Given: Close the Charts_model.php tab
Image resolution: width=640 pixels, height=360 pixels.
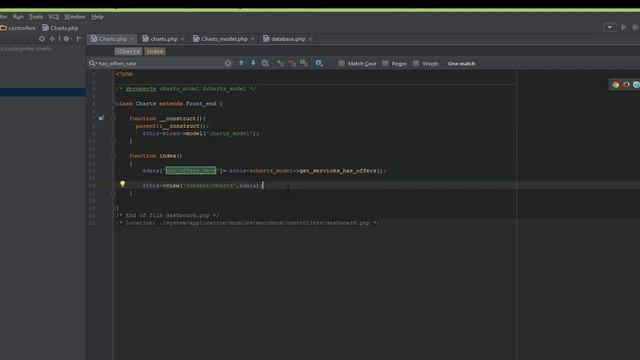Looking at the screenshot, I should point(252,39).
